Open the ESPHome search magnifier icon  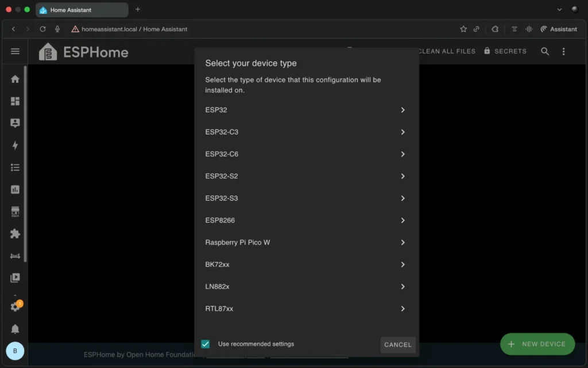[545, 51]
